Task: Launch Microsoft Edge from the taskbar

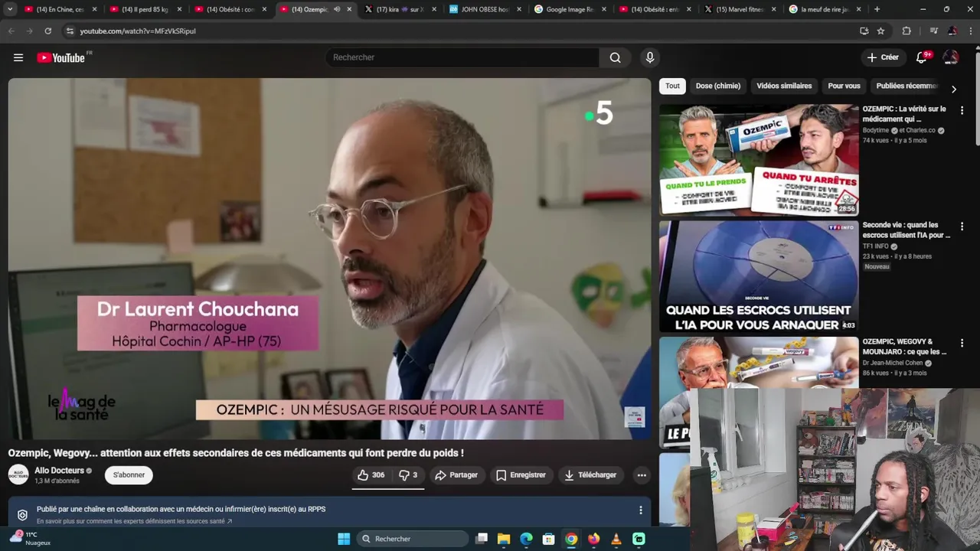Action: (526, 539)
